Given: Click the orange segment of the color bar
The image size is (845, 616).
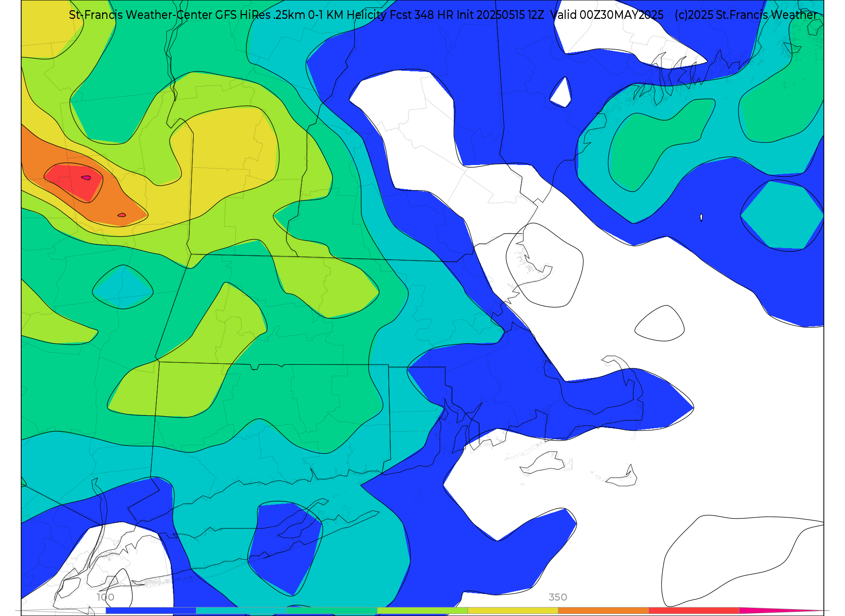Looking at the screenshot, I should [x=603, y=611].
